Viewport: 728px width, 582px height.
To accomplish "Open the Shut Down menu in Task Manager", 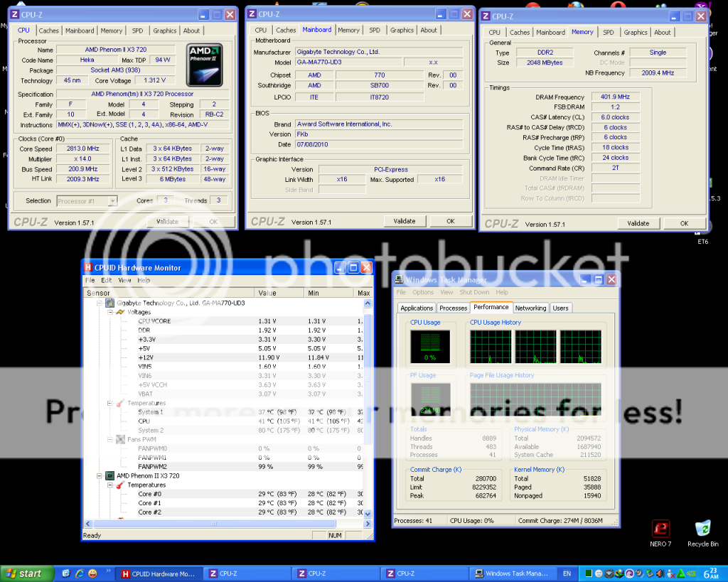I will point(474,292).
